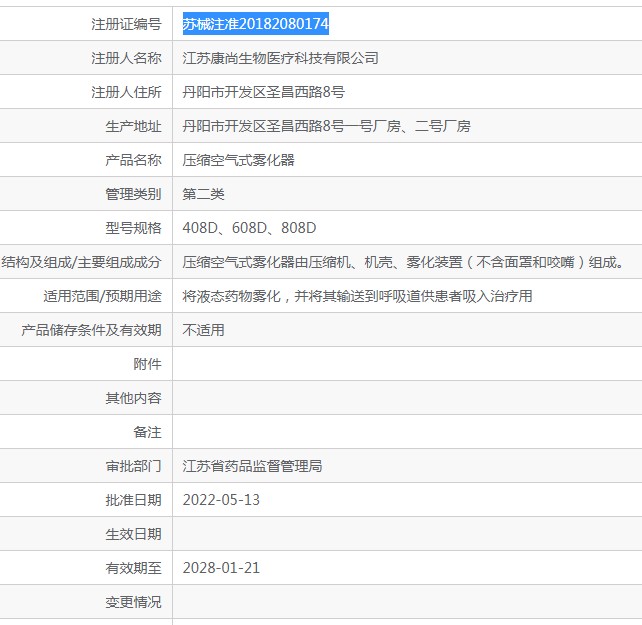Click the registrant name 江苏康尚生物医疗科技有限公司
Viewport: 642px width, 625px height.
[280, 58]
